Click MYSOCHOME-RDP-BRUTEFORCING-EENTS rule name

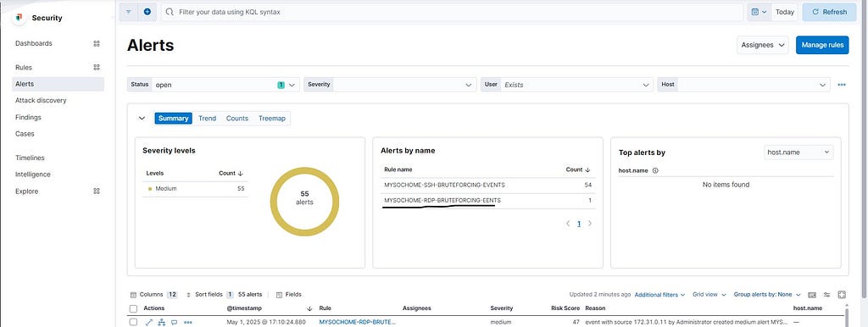(x=442, y=200)
